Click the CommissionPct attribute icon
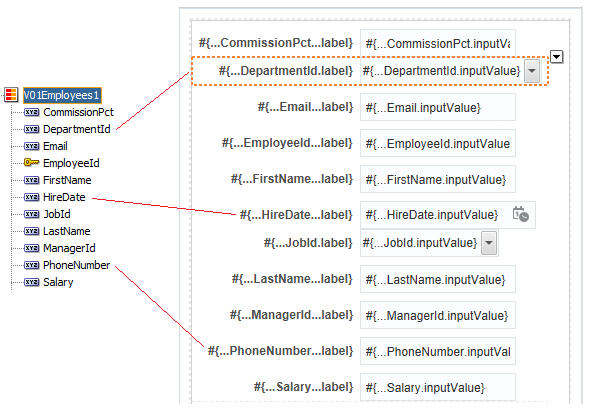The image size is (589, 419). (32, 112)
